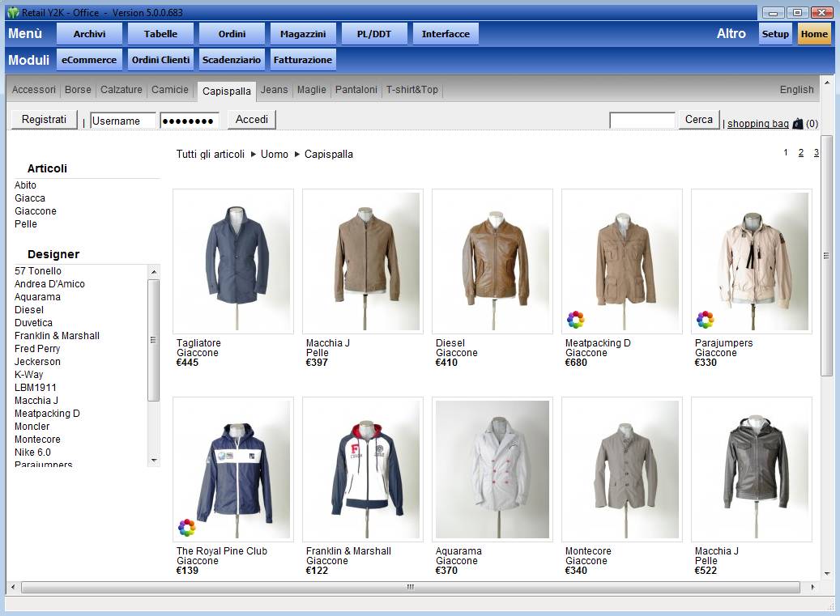Switch to the Pantaloni tab

point(356,90)
